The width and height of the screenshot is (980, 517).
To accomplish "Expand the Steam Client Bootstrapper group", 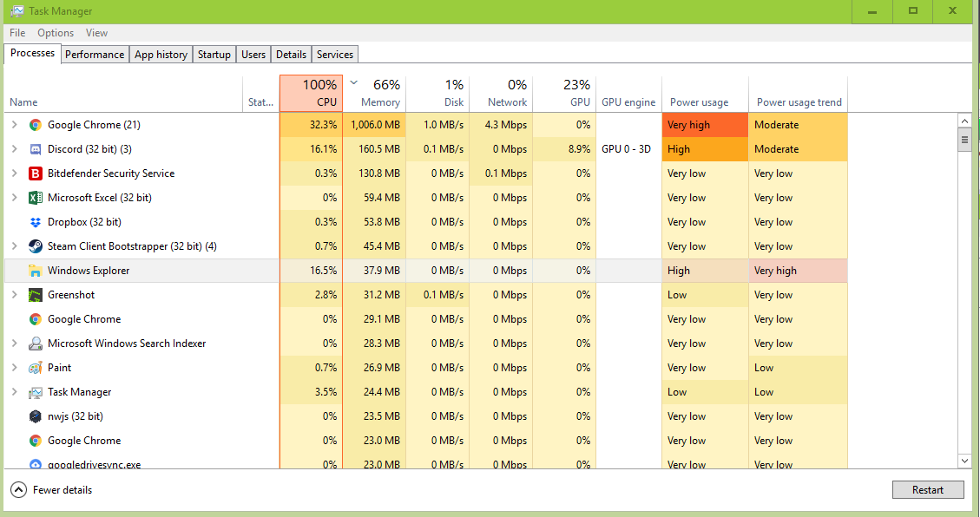I will coord(14,246).
